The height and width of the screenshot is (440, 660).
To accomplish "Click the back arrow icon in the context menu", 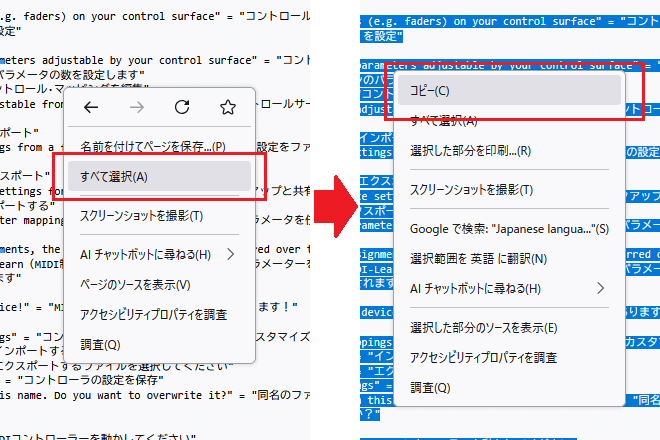I will [x=91, y=107].
